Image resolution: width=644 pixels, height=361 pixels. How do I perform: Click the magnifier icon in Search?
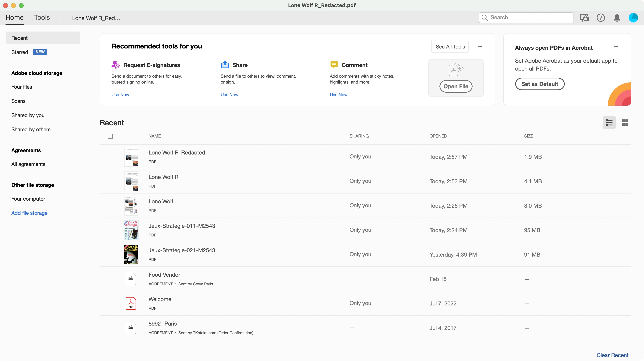485,18
